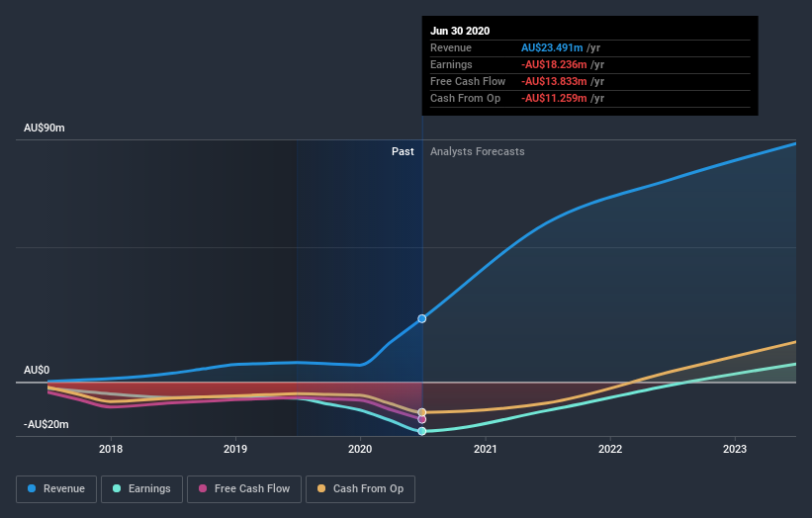
Task: Click the Earnings row label in tooltip
Action: tap(451, 64)
